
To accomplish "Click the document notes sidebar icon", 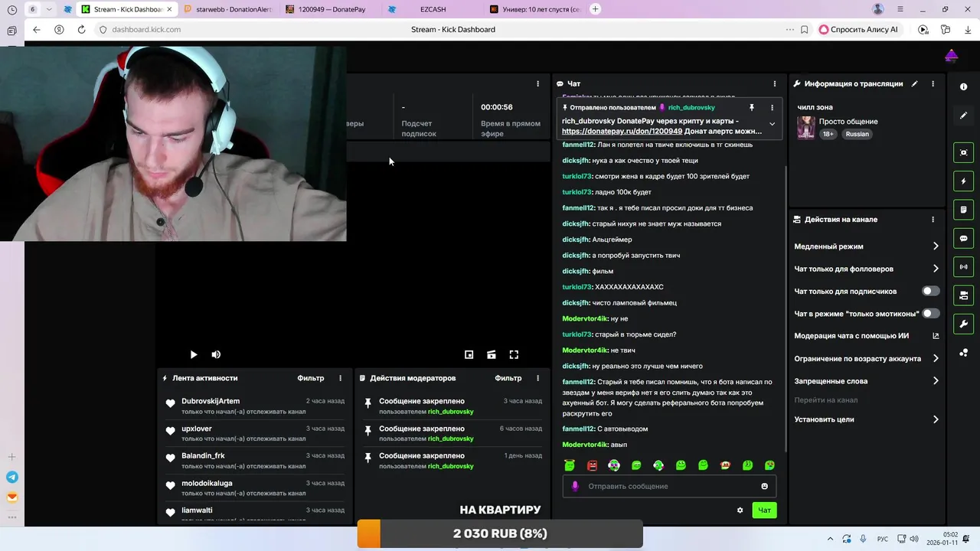I will tap(963, 210).
